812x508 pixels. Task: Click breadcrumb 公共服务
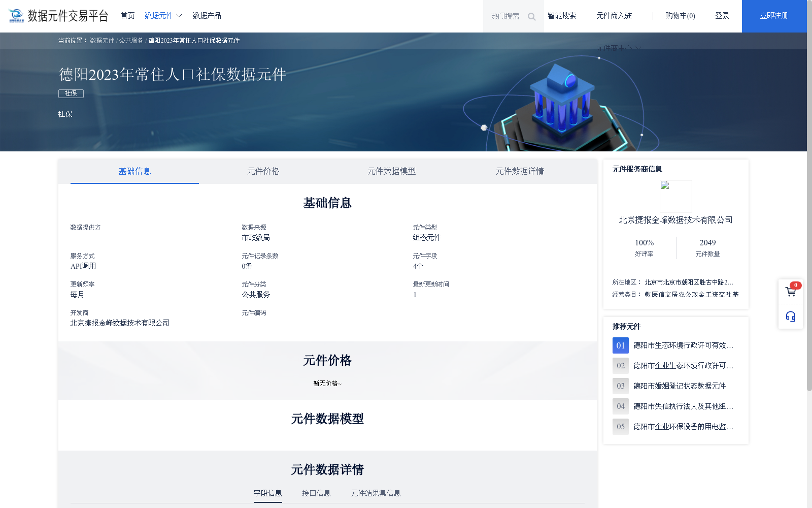[131, 41]
